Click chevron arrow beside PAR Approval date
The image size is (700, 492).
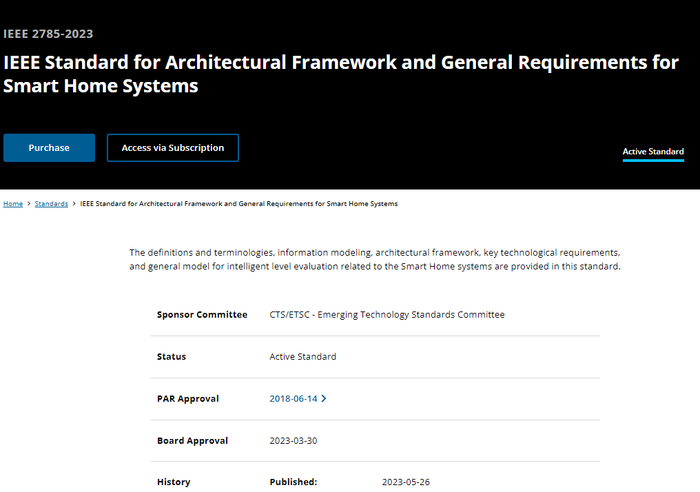pyautogui.click(x=324, y=399)
